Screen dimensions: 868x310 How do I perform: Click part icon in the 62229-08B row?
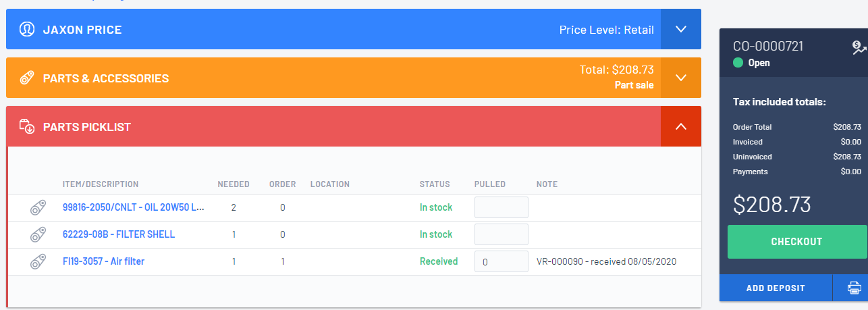click(38, 234)
